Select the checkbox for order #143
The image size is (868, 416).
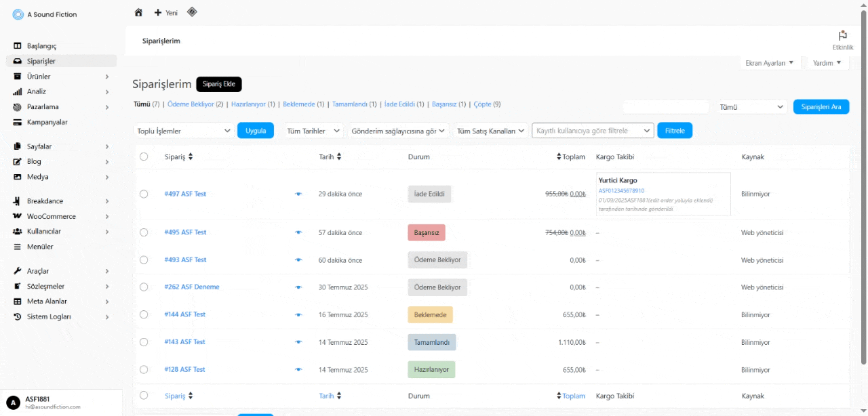click(x=144, y=342)
